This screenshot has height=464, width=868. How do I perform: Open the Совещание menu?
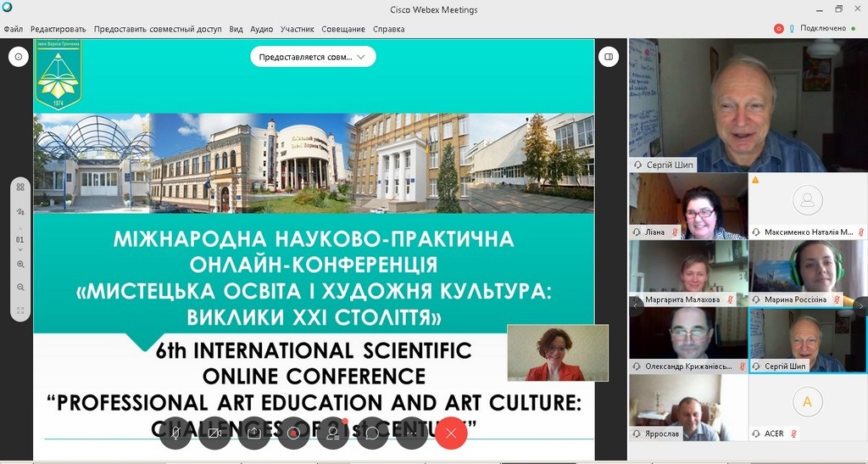(x=343, y=29)
